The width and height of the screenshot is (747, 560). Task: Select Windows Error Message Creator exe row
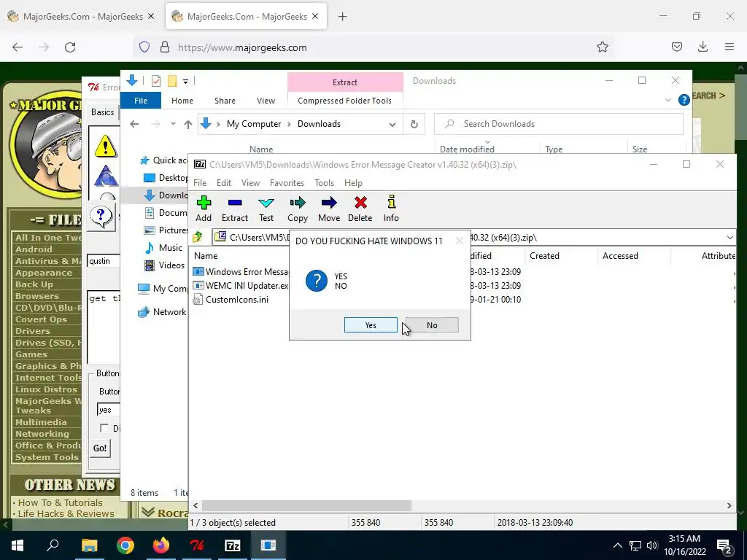240,272
